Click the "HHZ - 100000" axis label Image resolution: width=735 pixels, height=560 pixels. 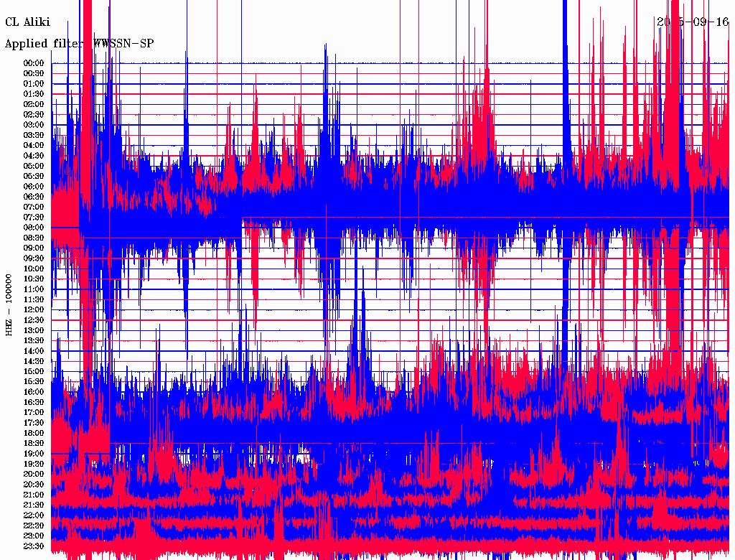(x=9, y=305)
